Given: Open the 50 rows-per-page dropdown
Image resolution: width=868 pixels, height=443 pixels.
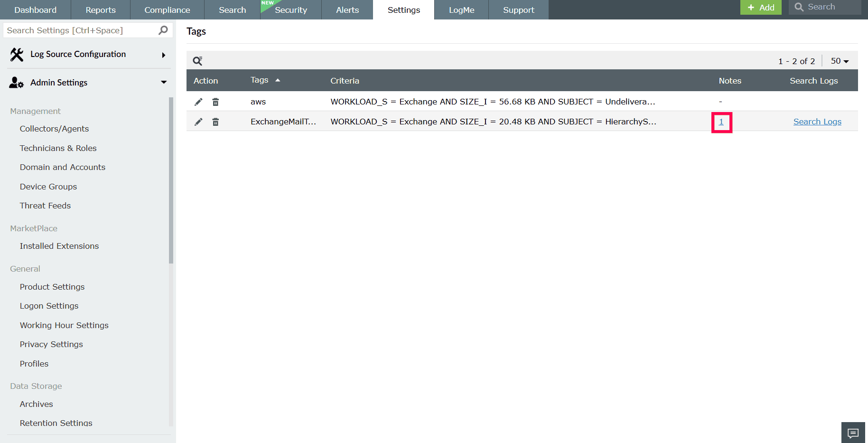Looking at the screenshot, I should point(840,61).
